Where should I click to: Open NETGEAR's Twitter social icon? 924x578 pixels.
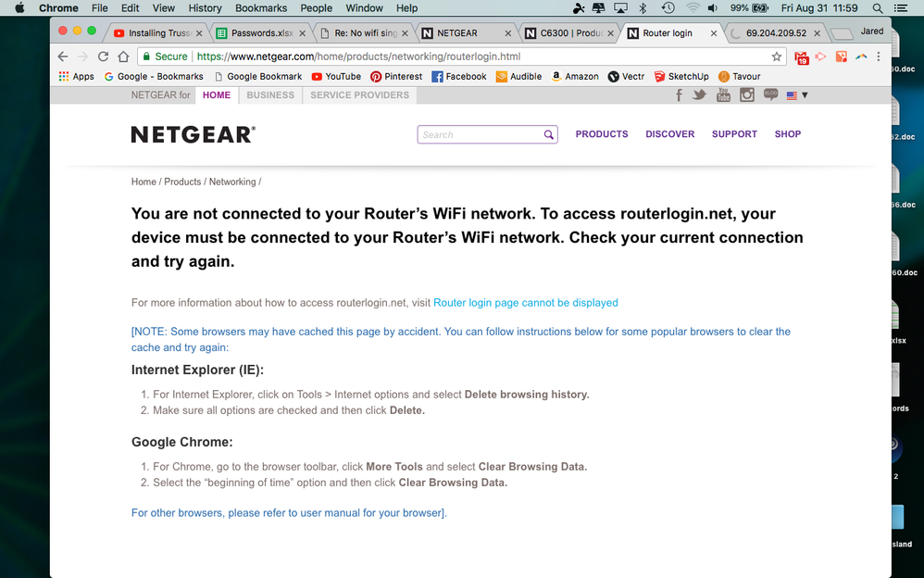[699, 94]
